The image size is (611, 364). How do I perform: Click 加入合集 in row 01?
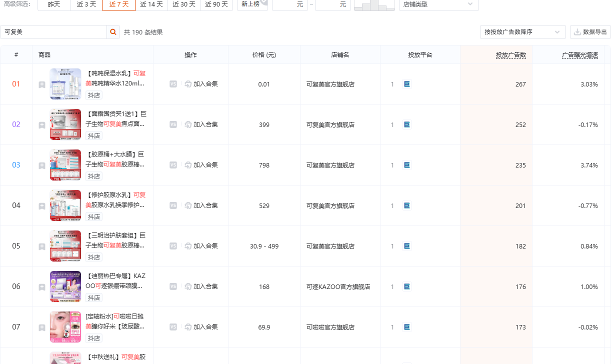point(201,84)
